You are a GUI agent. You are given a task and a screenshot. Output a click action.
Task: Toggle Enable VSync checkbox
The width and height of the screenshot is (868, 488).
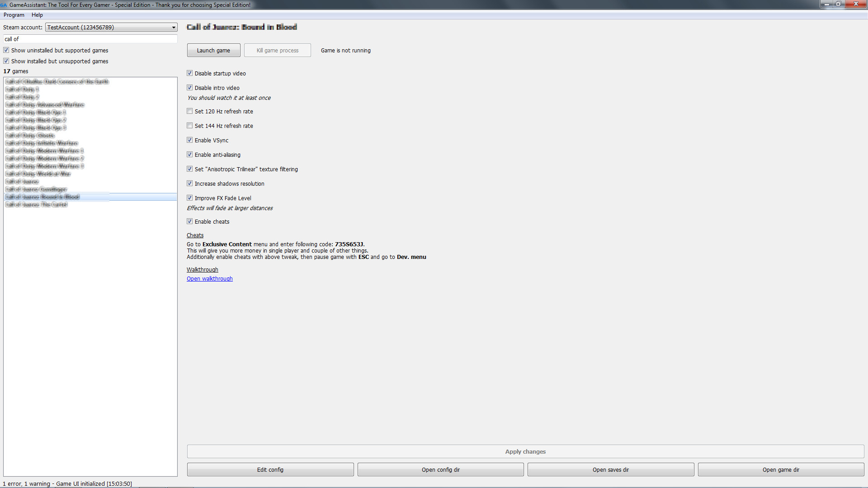point(189,140)
